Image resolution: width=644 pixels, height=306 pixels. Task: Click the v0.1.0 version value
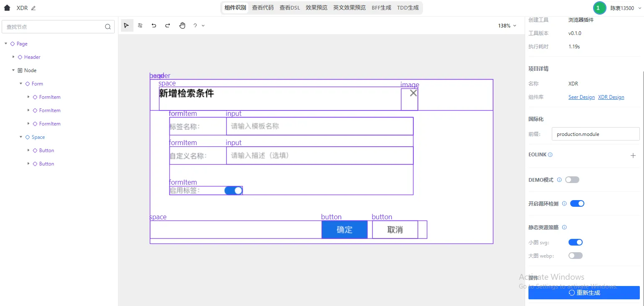575,33
